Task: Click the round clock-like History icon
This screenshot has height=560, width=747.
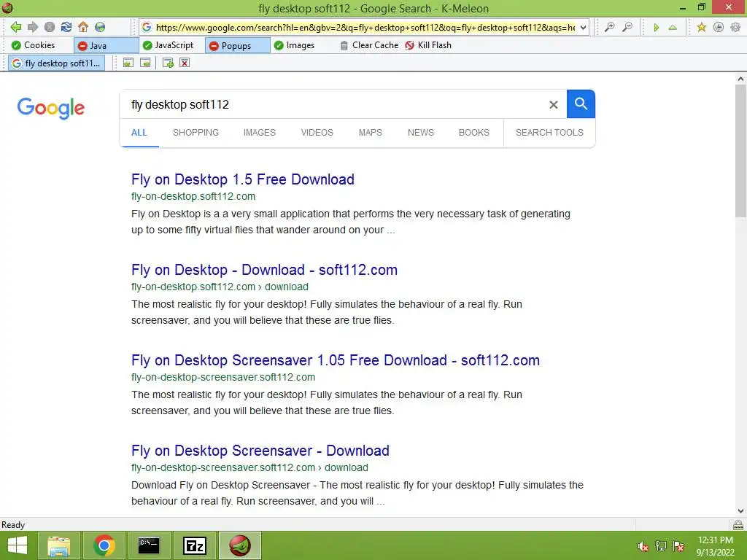Action: click(719, 27)
